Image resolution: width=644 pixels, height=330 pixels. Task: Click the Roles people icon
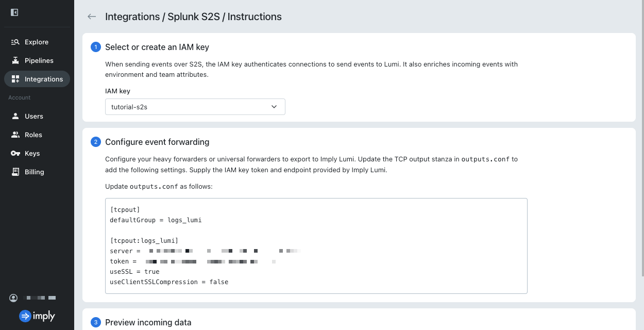15,135
